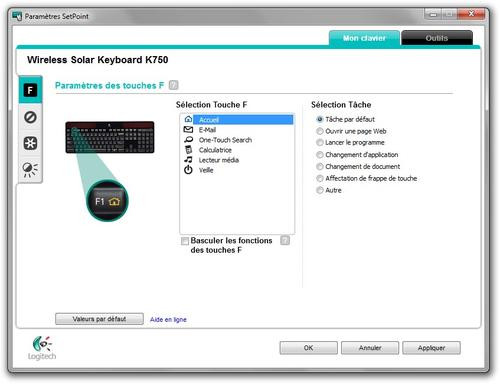Viewport: 500px width, 385px height.
Task: Close the Paramètres SetPoint window
Action: (471, 14)
